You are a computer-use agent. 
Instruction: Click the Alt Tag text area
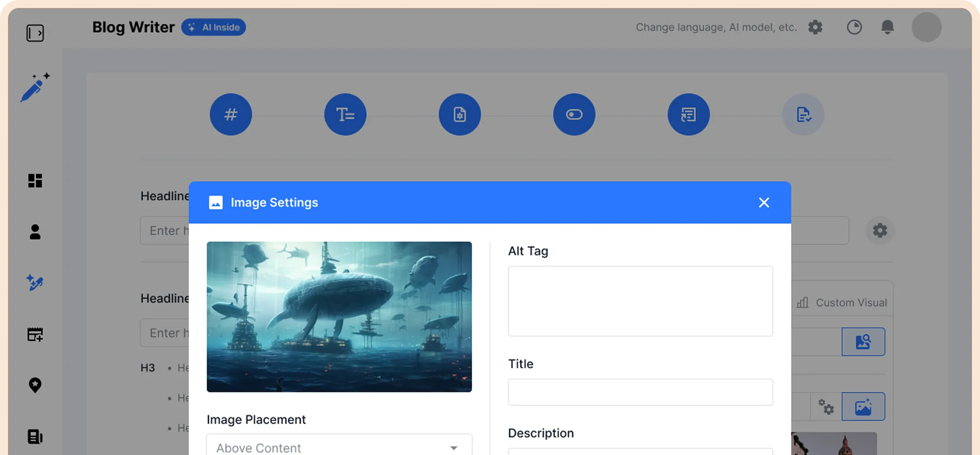click(640, 301)
